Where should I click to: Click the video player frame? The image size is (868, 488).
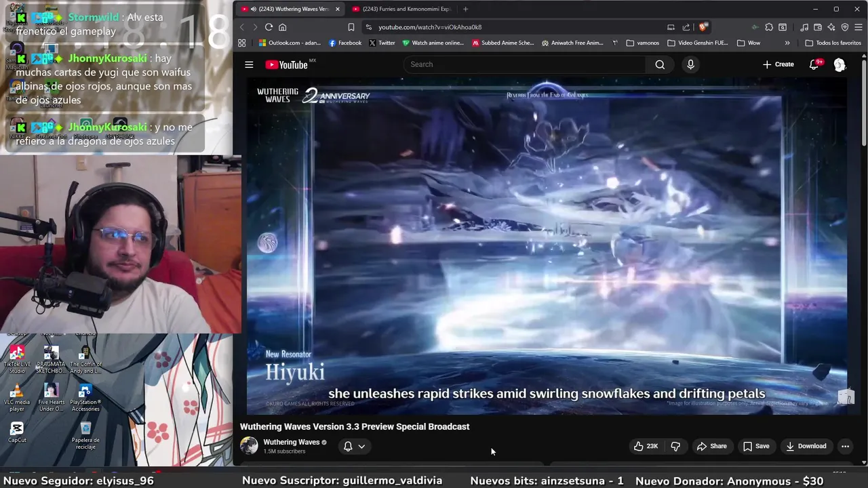[x=547, y=246]
